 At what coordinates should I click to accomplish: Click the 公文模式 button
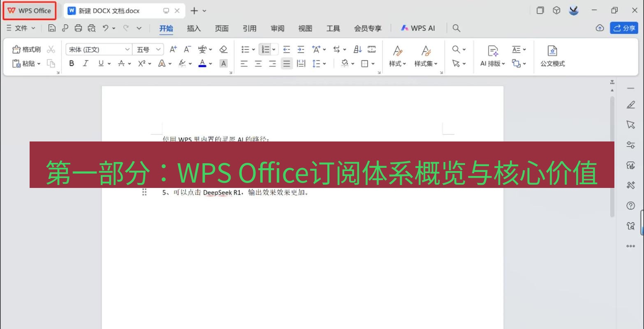[x=552, y=56]
